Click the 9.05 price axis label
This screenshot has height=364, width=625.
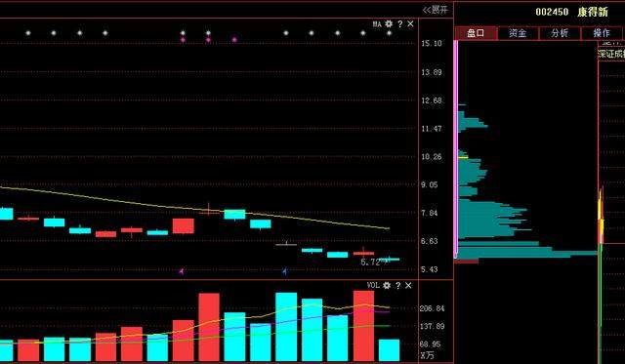430,184
